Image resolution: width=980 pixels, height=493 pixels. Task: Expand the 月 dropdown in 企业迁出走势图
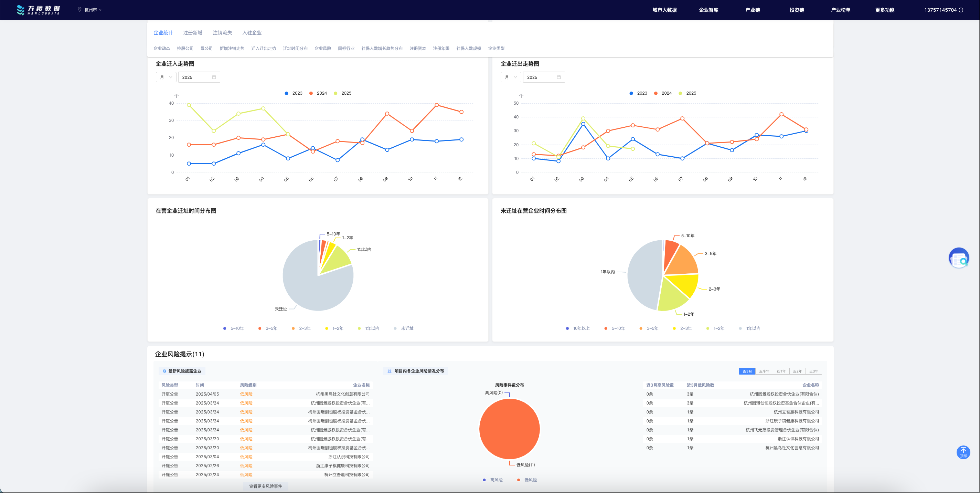[511, 77]
